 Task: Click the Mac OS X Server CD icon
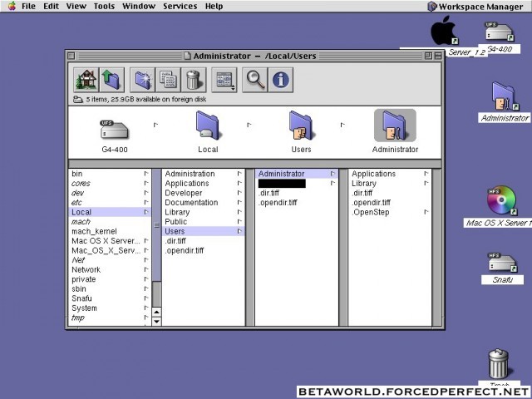pos(501,203)
